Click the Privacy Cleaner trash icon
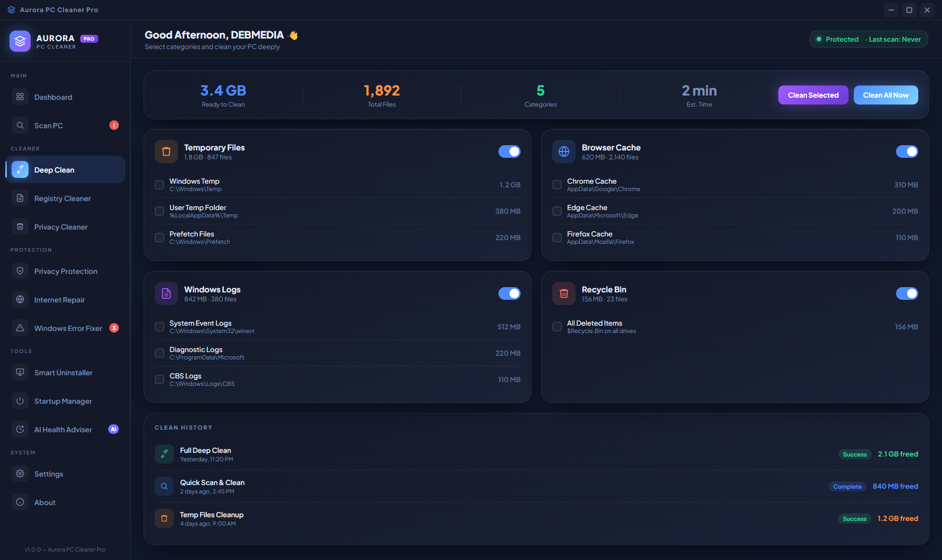The width and height of the screenshot is (942, 560). (x=20, y=227)
